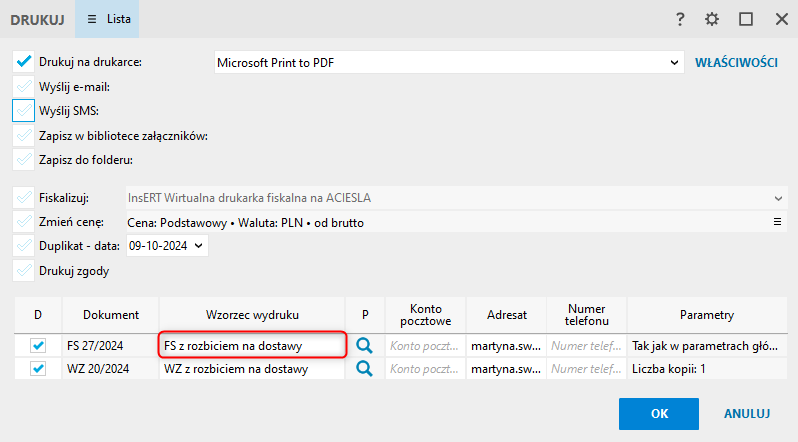Open the WŁAŚCIWOŚCI printer properties link

736,62
